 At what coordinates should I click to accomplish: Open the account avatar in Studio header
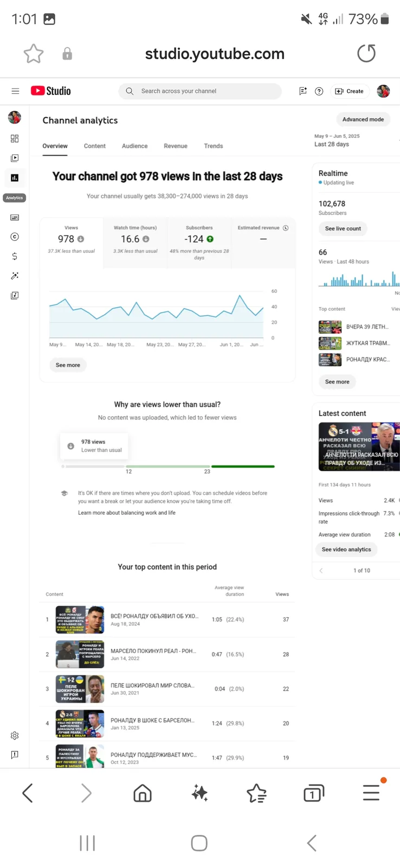(x=383, y=91)
